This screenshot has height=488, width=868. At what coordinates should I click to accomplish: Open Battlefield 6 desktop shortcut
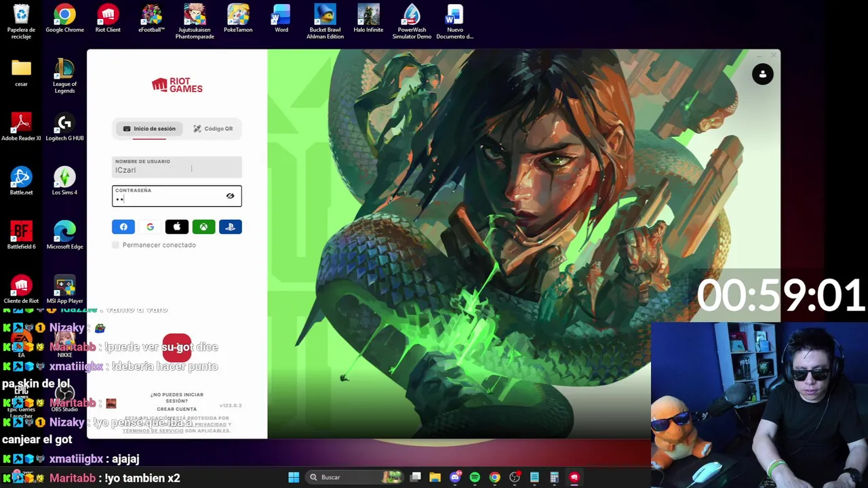(x=21, y=235)
